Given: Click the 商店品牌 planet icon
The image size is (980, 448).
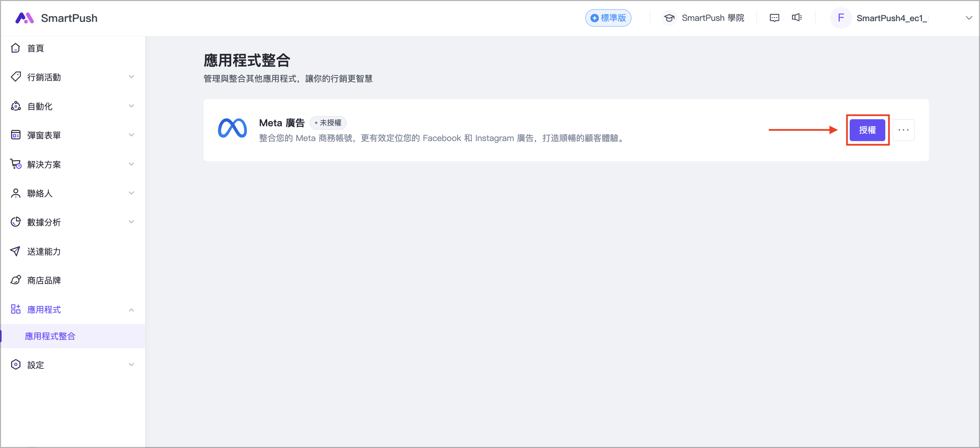Looking at the screenshot, I should pyautogui.click(x=15, y=280).
